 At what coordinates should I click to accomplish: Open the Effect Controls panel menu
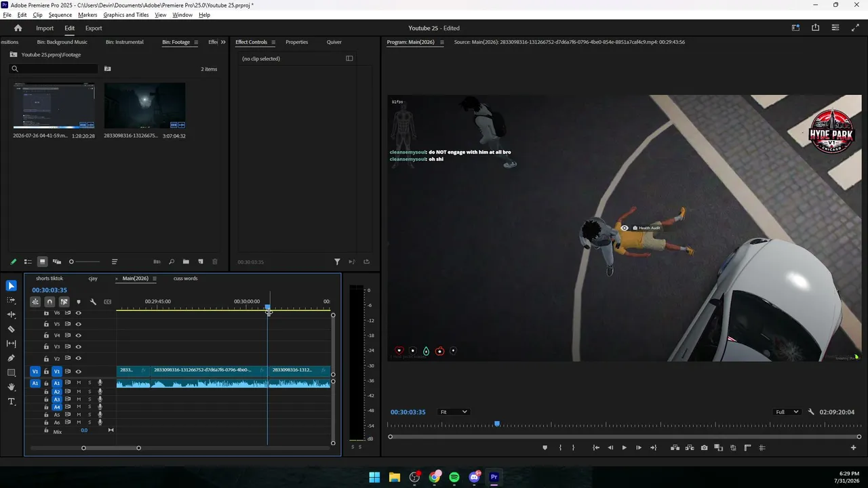pos(273,42)
